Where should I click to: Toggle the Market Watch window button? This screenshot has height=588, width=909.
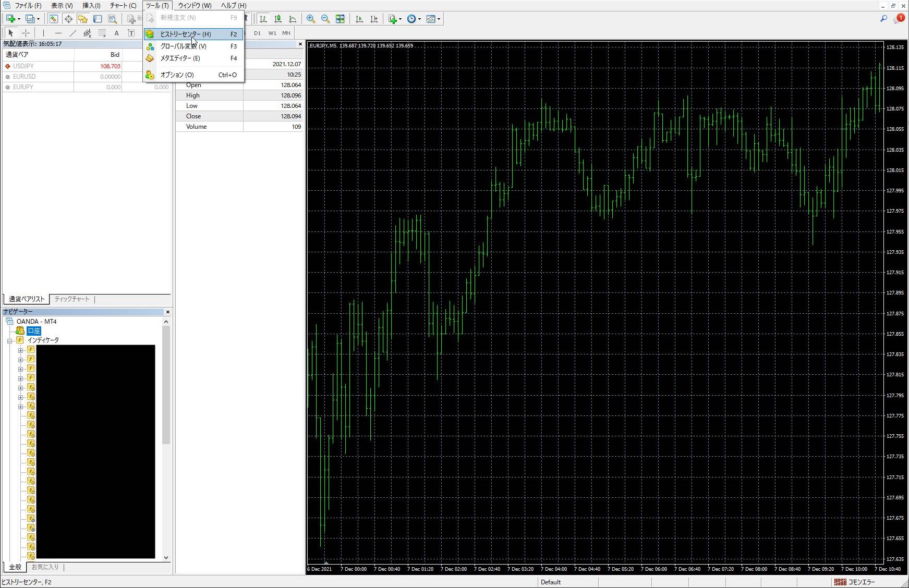click(53, 19)
